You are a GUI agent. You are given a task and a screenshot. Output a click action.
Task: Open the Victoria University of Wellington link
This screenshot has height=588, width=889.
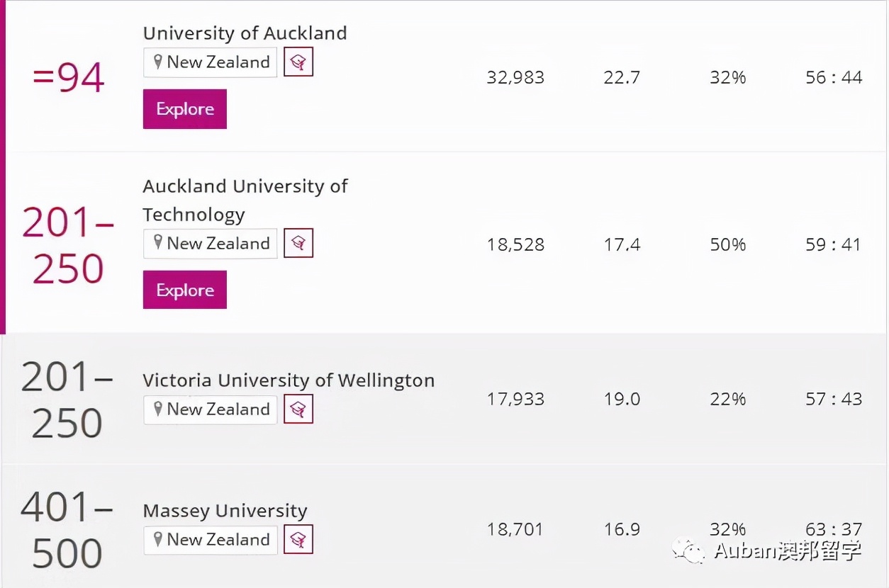(289, 380)
